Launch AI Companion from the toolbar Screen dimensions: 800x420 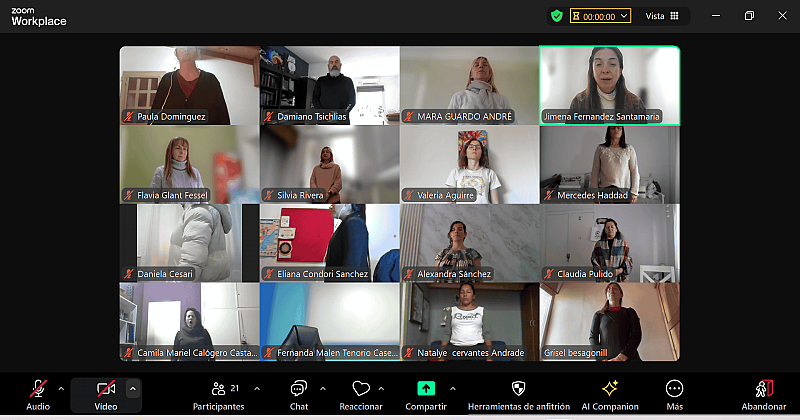coord(610,389)
